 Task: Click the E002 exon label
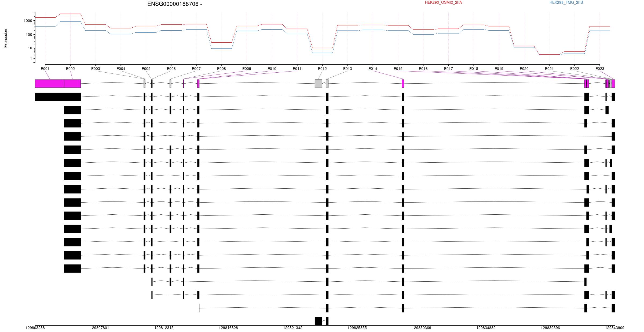(x=70, y=69)
